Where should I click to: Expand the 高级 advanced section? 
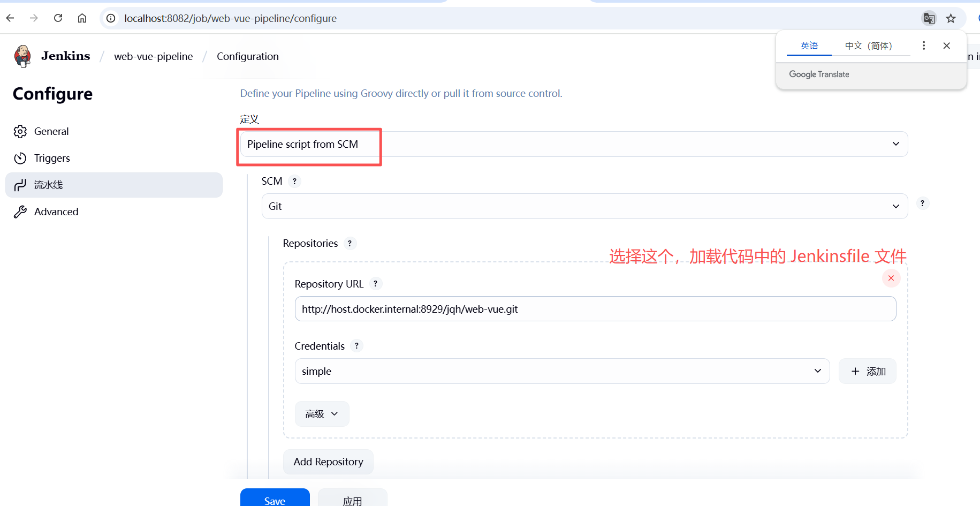click(x=322, y=414)
